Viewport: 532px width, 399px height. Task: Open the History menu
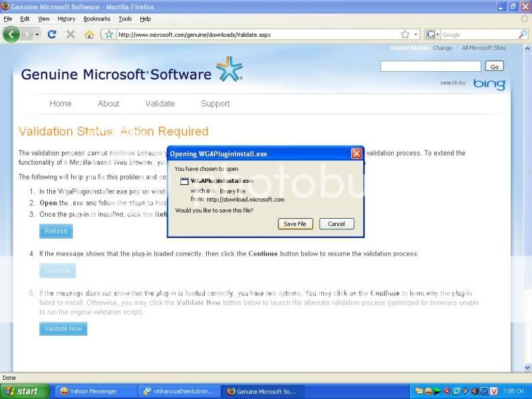[66, 19]
